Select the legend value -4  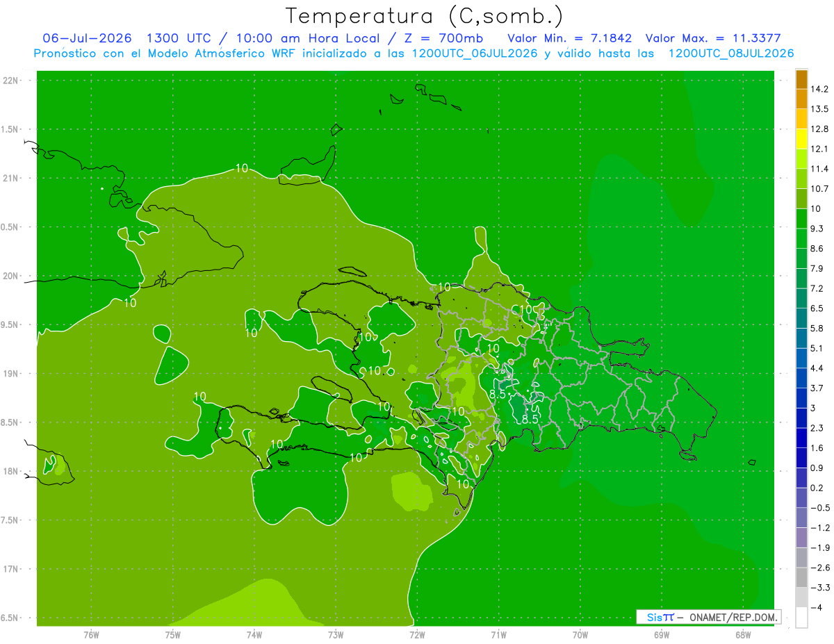coord(815,607)
